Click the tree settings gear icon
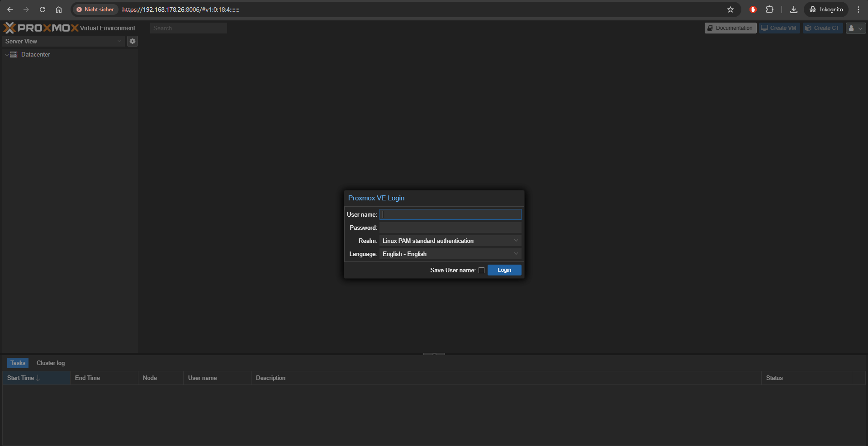Screen dimensions: 868x446 133,41
